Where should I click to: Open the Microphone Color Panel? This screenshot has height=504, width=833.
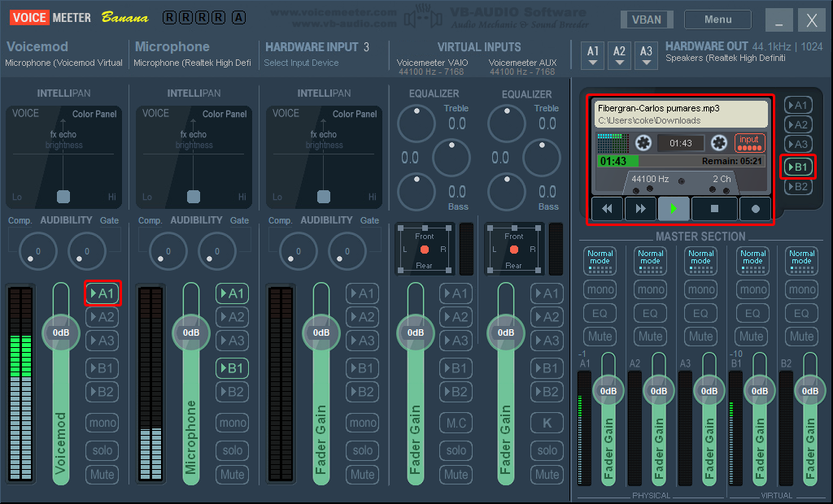click(225, 114)
